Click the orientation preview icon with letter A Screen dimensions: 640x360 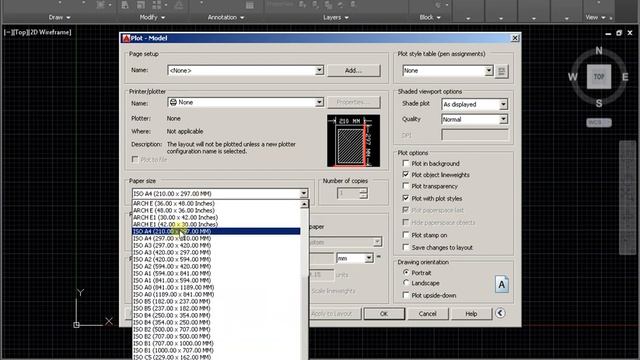[x=502, y=284]
